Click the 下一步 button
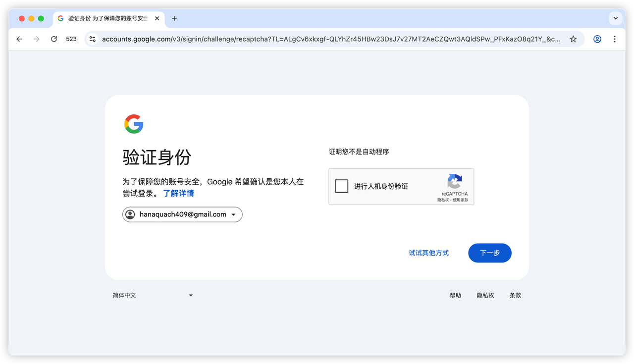 489,253
